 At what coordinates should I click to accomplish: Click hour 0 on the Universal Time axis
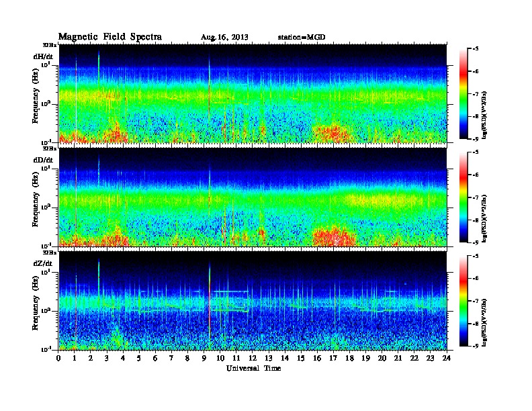(58, 359)
